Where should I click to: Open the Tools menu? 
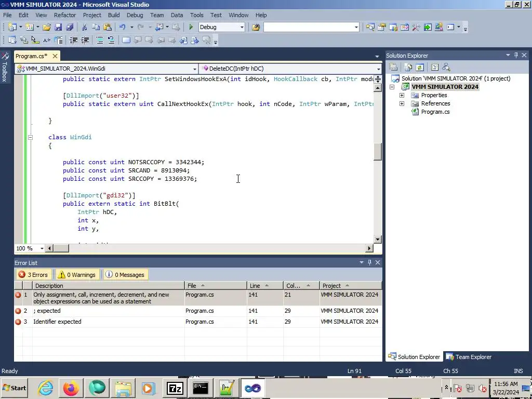(196, 15)
